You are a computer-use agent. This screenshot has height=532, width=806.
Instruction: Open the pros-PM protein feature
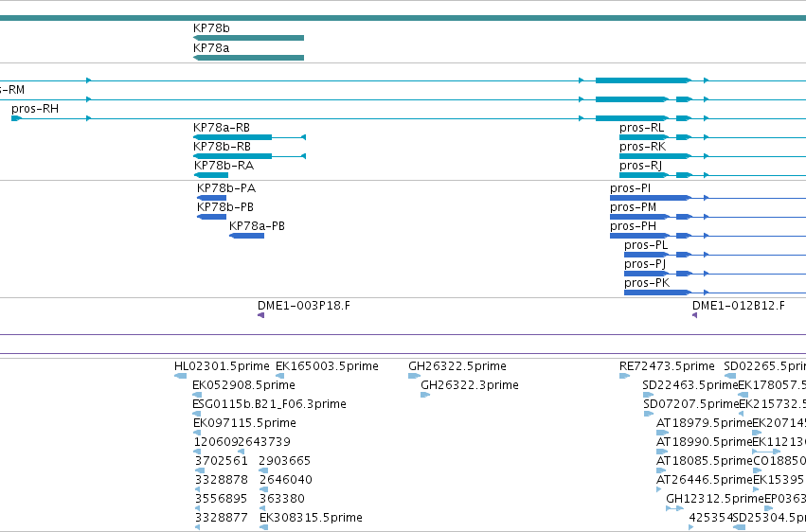point(707,217)
